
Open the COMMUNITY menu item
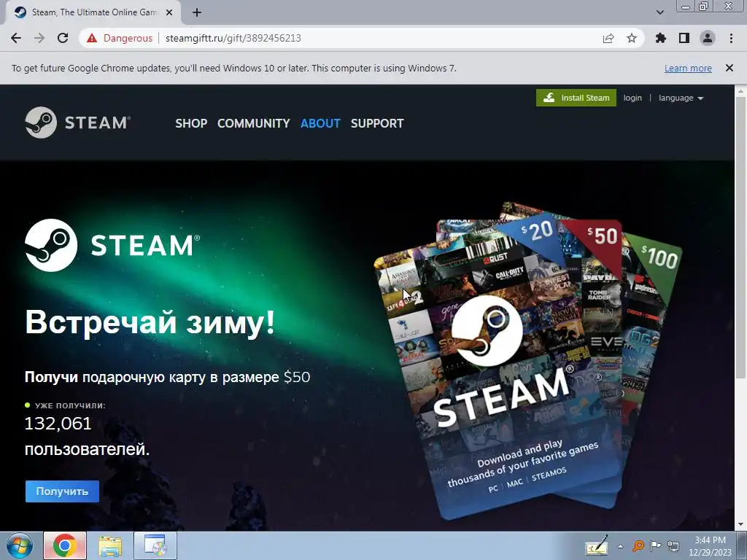253,123
